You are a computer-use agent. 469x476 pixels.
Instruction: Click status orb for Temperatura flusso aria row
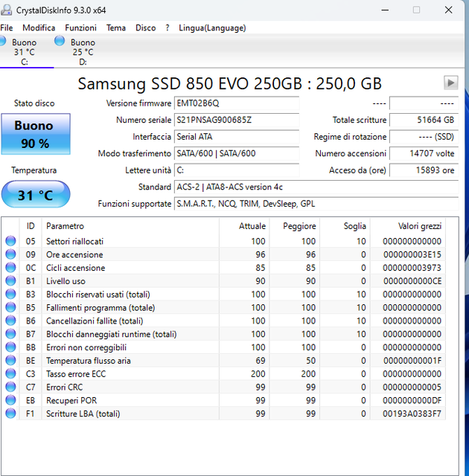[x=10, y=360]
